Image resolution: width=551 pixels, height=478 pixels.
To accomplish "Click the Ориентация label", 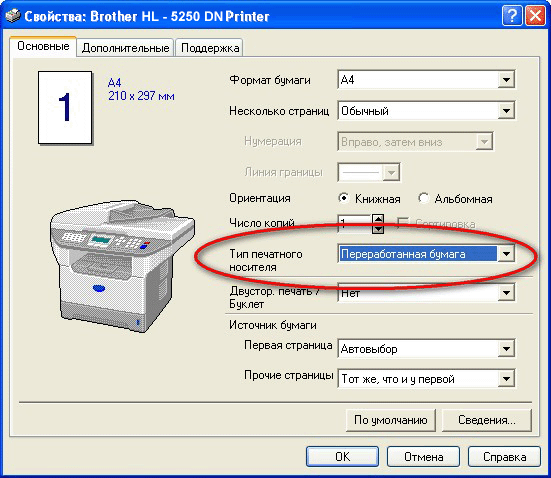I will click(x=260, y=198).
